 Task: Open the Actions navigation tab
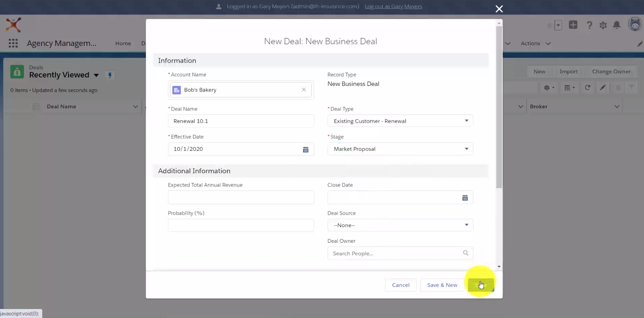point(530,43)
